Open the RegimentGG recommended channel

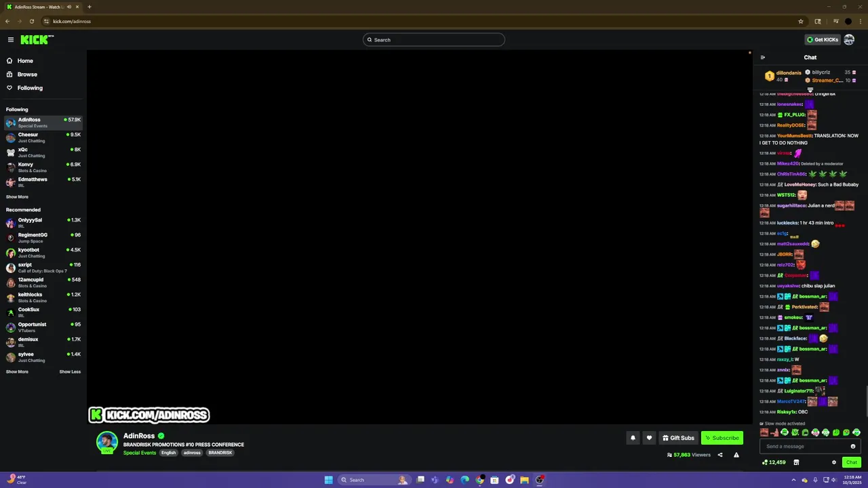tap(43, 238)
